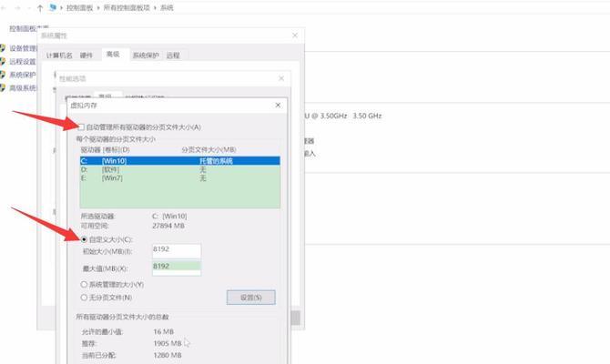Image resolution: width=610 pixels, height=364 pixels.
Task: Open 高级系统设置 link in sidebar
Action: (23, 88)
